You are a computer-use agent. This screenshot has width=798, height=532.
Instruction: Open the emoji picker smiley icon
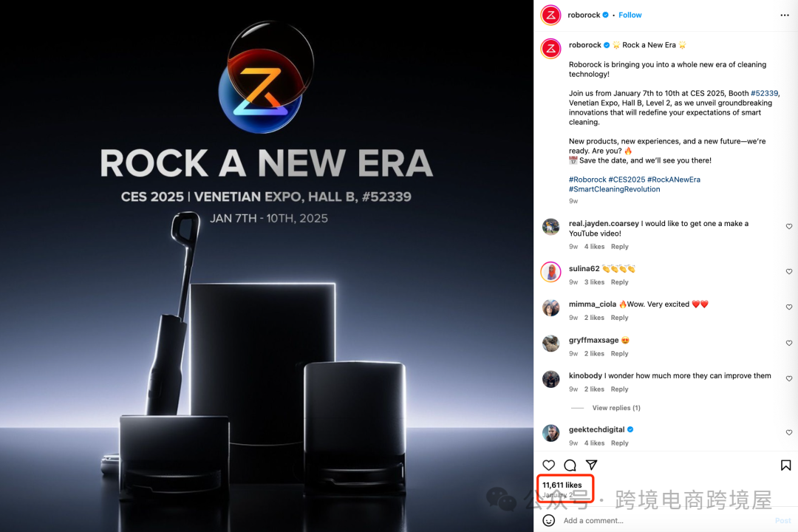548,520
